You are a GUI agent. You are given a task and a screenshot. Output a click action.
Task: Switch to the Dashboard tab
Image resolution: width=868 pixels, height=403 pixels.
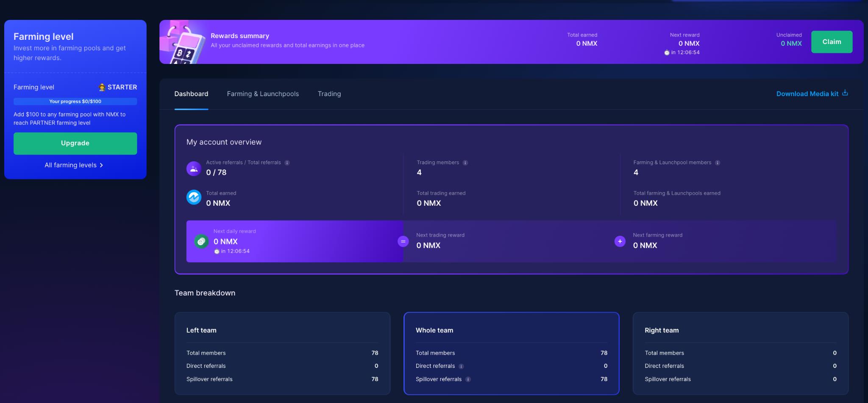191,94
